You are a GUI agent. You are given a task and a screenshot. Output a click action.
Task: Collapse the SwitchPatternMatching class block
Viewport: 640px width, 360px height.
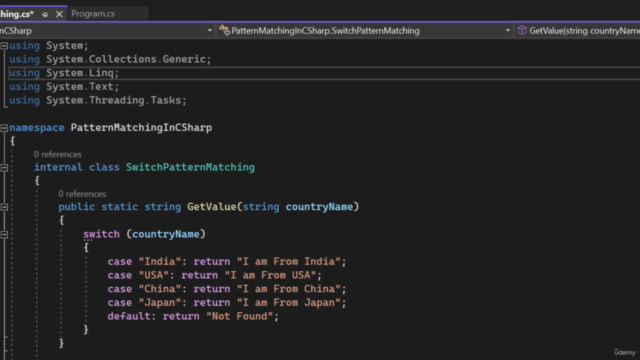(x=4, y=167)
